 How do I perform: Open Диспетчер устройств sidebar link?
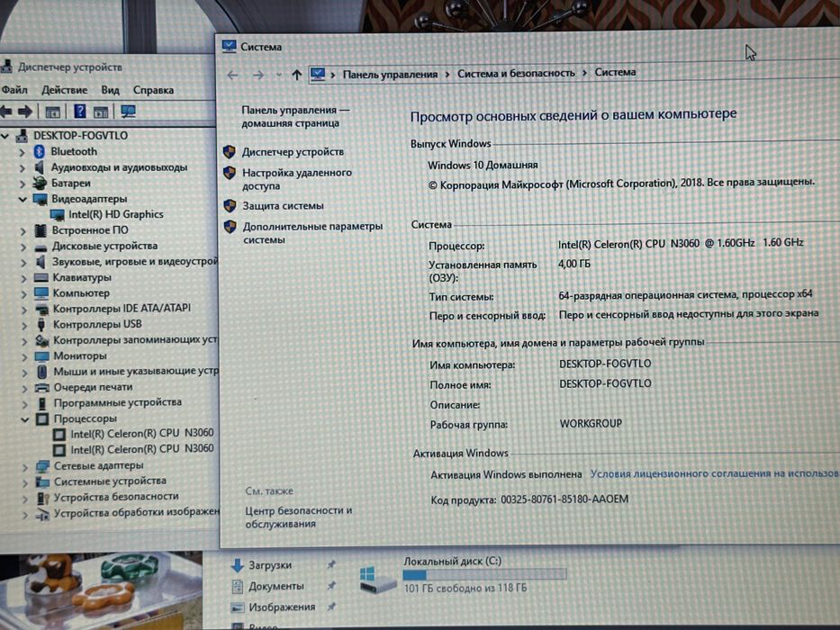[293, 151]
